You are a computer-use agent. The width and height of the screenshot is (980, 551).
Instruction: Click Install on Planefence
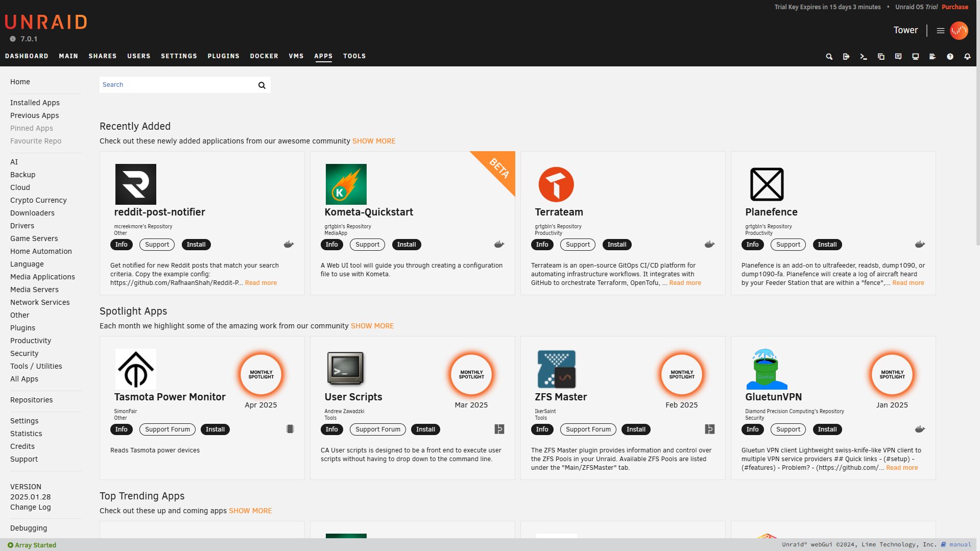coord(827,245)
